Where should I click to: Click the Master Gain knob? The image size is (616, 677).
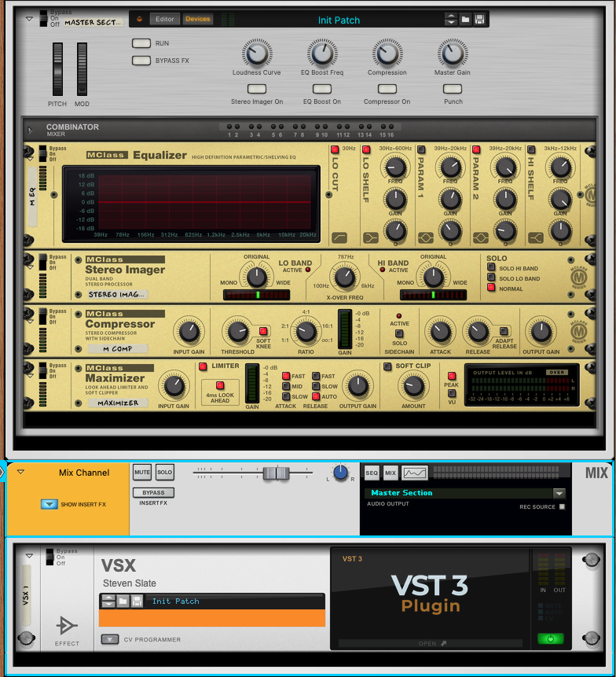[x=453, y=53]
